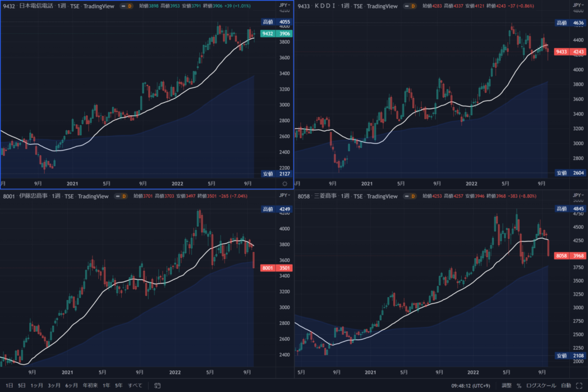Select the 5年 time range
This screenshot has height=392, width=588.
coord(119,386)
